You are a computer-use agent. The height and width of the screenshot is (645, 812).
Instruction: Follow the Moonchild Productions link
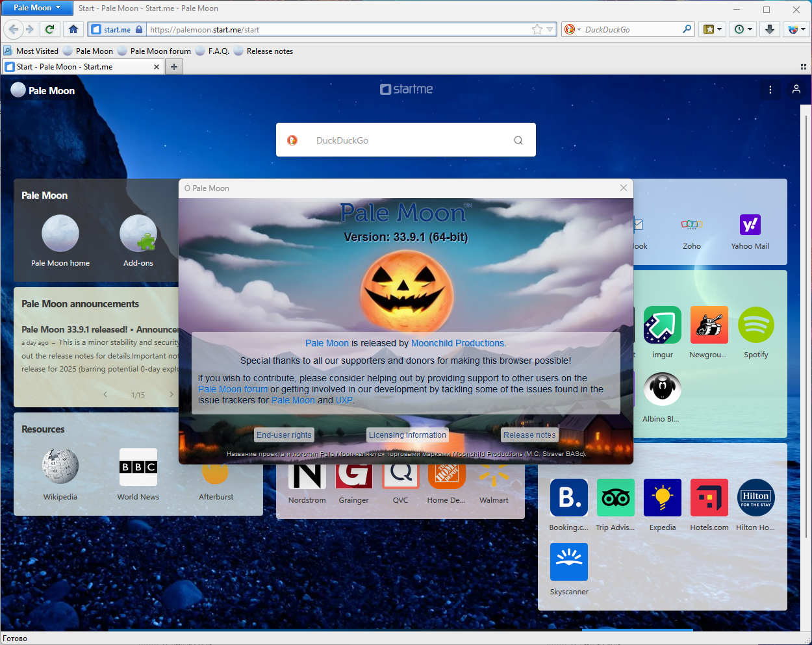(459, 343)
